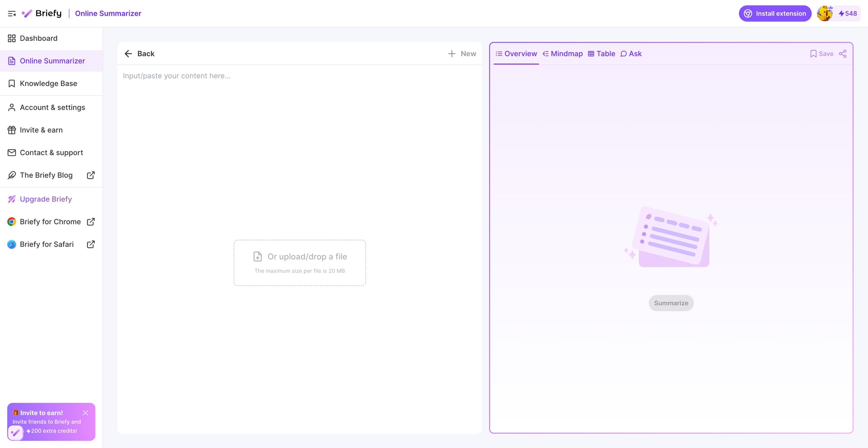Image resolution: width=868 pixels, height=448 pixels.
Task: Upload or drop a file
Action: [300, 263]
